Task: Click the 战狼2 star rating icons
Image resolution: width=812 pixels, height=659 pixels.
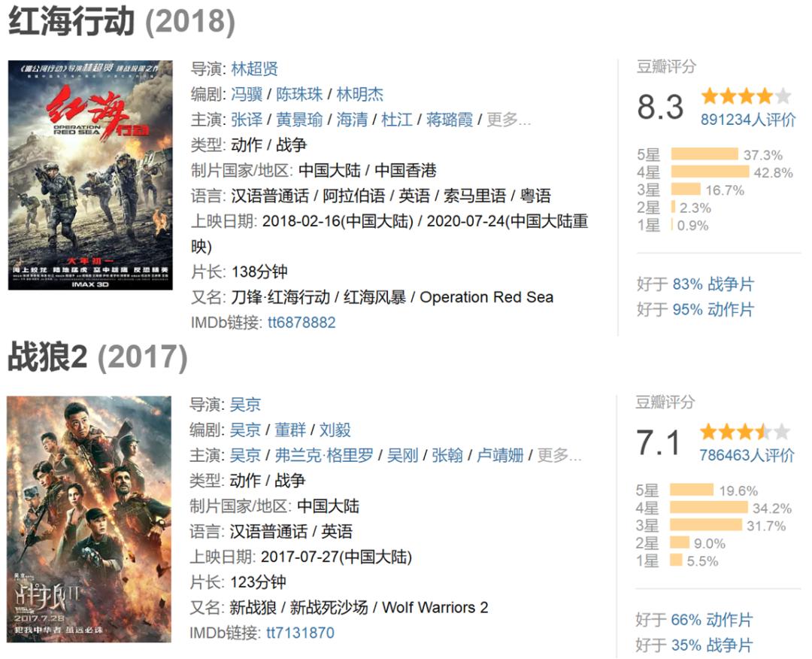Action: point(744,432)
